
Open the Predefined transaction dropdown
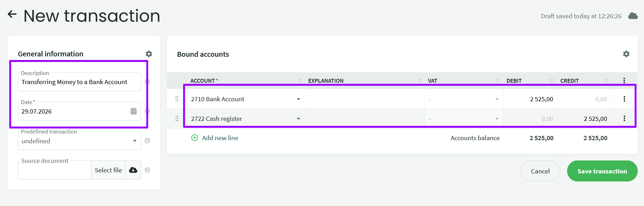click(x=80, y=141)
